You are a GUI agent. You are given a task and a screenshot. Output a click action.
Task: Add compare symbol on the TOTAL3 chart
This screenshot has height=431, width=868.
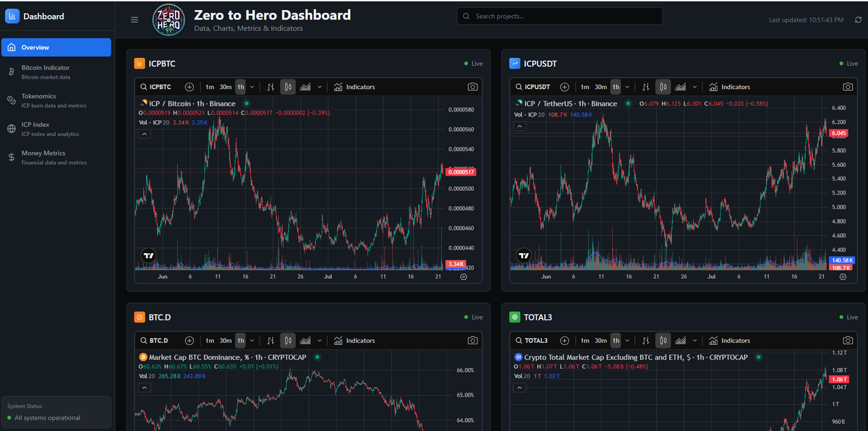pyautogui.click(x=565, y=341)
